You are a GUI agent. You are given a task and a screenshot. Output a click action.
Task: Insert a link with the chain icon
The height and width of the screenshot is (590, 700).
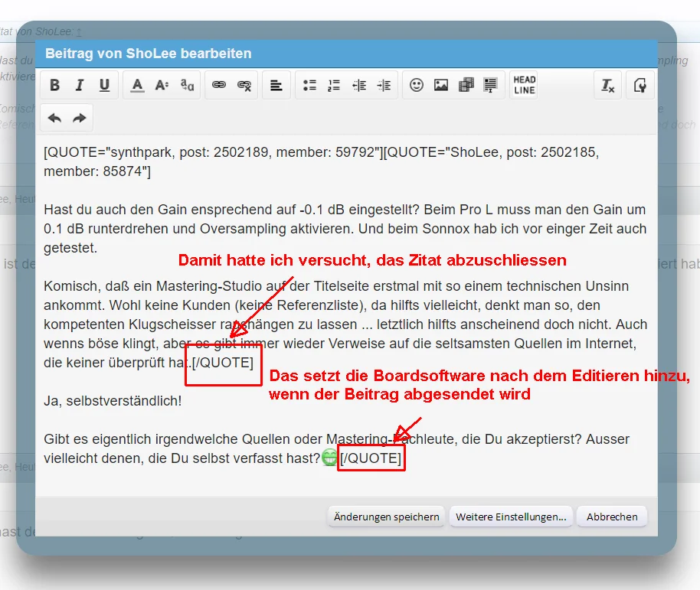(x=219, y=85)
